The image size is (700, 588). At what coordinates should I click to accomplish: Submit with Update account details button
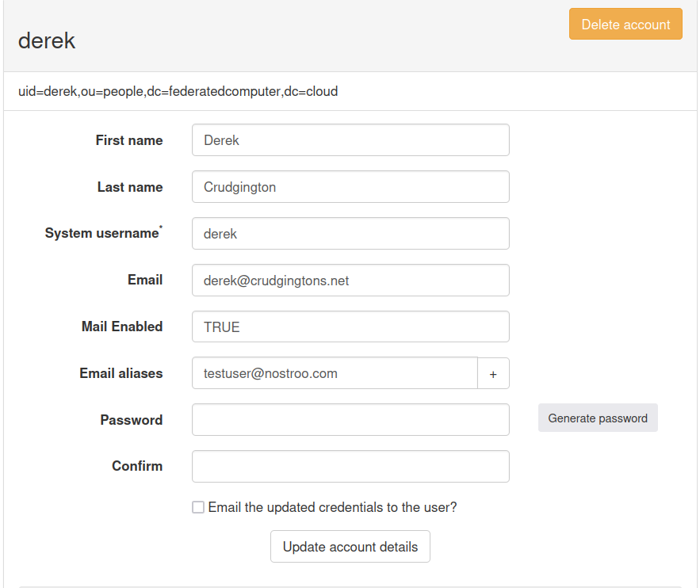pos(350,547)
